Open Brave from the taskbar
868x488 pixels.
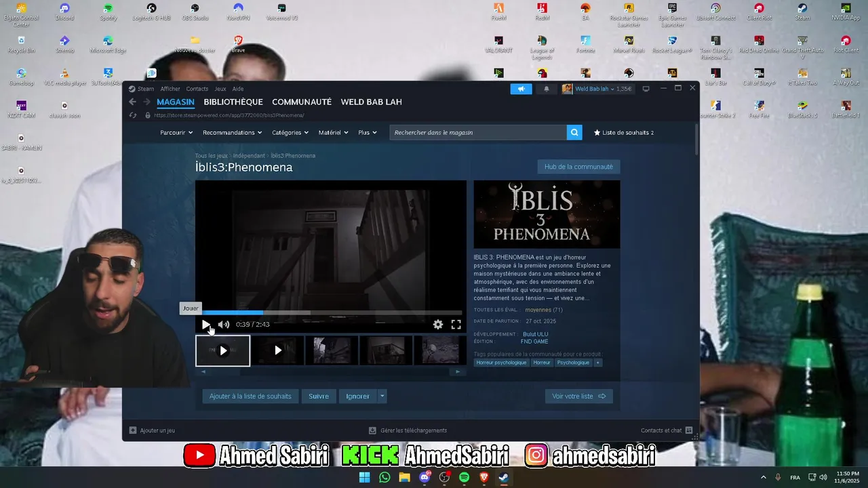tap(484, 477)
